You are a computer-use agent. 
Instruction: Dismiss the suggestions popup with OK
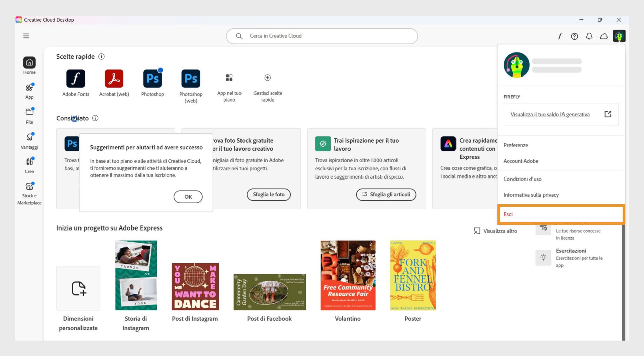pyautogui.click(x=188, y=197)
